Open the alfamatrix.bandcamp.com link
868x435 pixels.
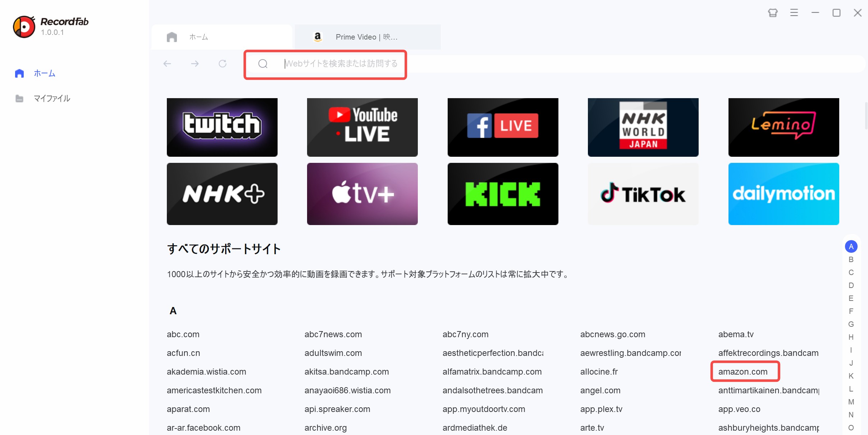[492, 372]
